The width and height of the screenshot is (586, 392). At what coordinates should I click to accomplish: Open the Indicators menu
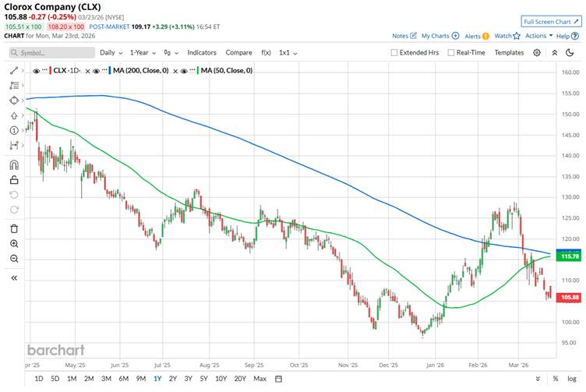click(x=201, y=52)
